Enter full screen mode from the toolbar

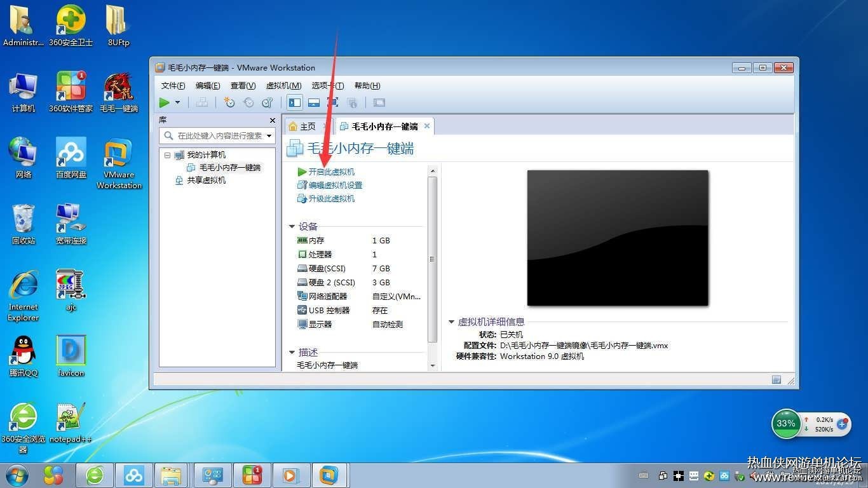point(333,102)
